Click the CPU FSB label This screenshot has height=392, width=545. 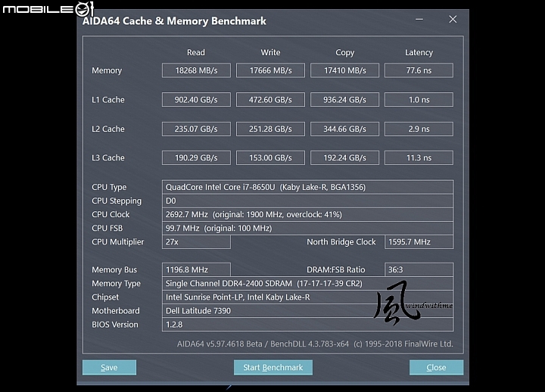107,229
